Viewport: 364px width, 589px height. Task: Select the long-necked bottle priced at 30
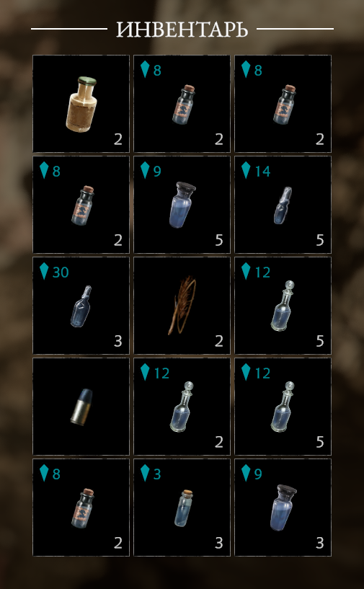point(81,306)
